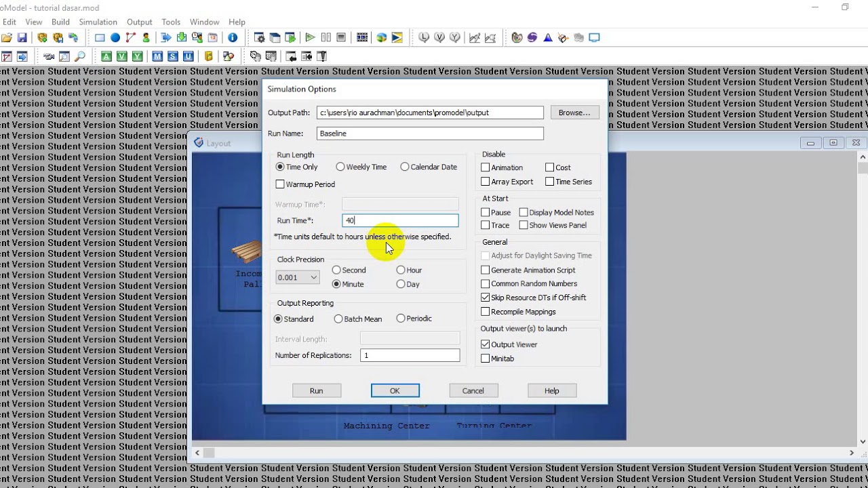
Task: Click the blue M toolbar icon
Action: pyautogui.click(x=157, y=56)
